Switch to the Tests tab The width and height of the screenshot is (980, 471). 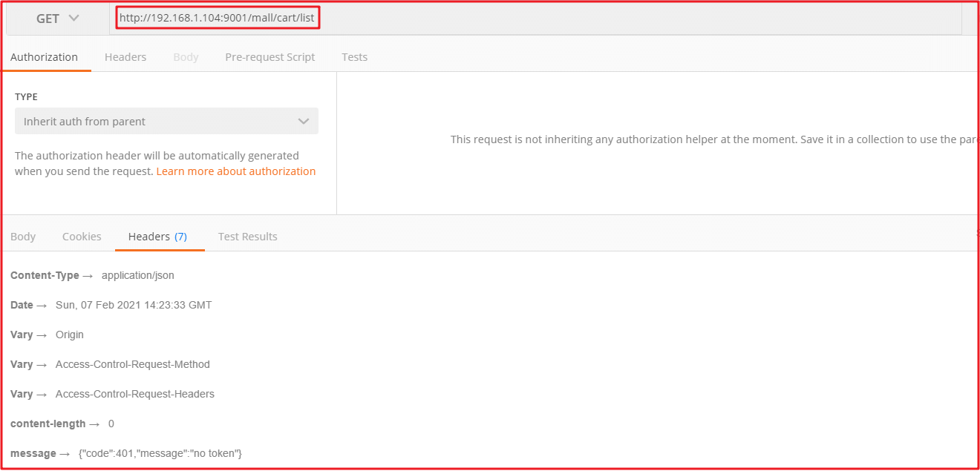354,57
